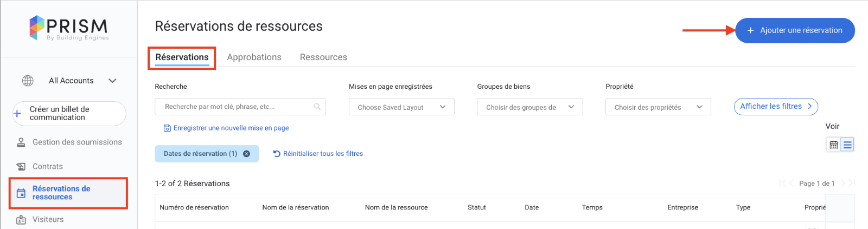Viewport: 868px width, 229px height.
Task: Switch to the Approbations tab
Action: 254,57
